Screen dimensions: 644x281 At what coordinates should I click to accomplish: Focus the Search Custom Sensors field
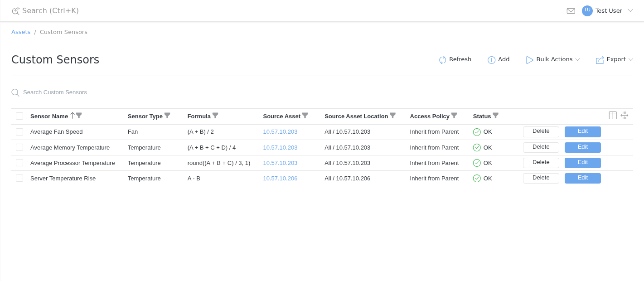[x=55, y=92]
